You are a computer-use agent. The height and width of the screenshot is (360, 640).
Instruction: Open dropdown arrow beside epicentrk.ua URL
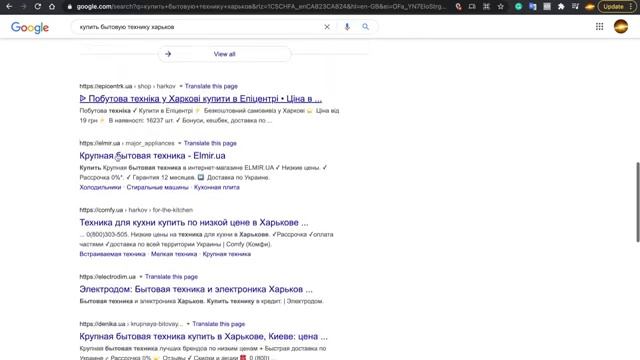(181, 86)
